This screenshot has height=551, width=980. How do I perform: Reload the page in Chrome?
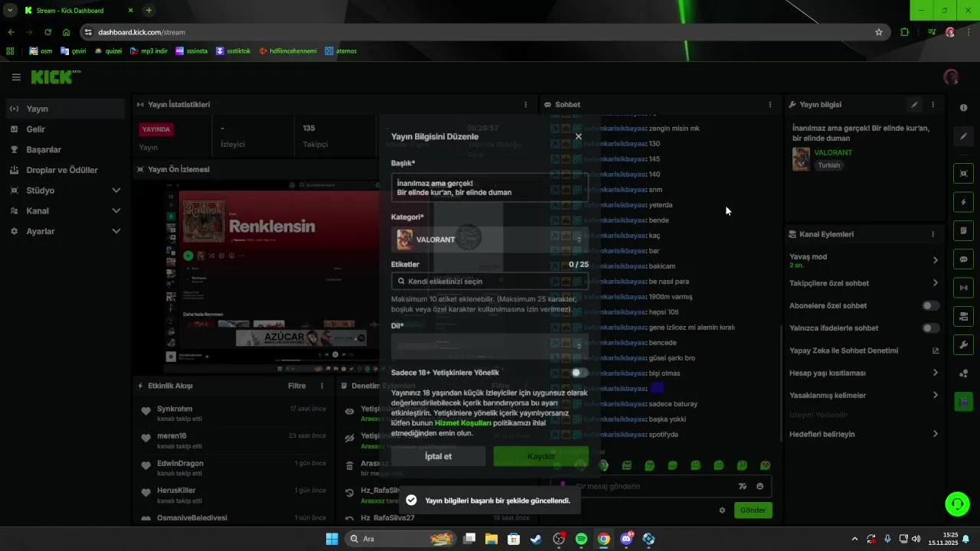(48, 32)
